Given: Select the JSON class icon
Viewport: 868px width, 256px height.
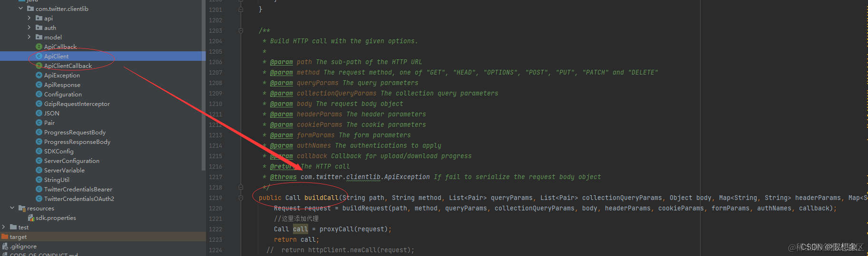Looking at the screenshot, I should click(39, 113).
